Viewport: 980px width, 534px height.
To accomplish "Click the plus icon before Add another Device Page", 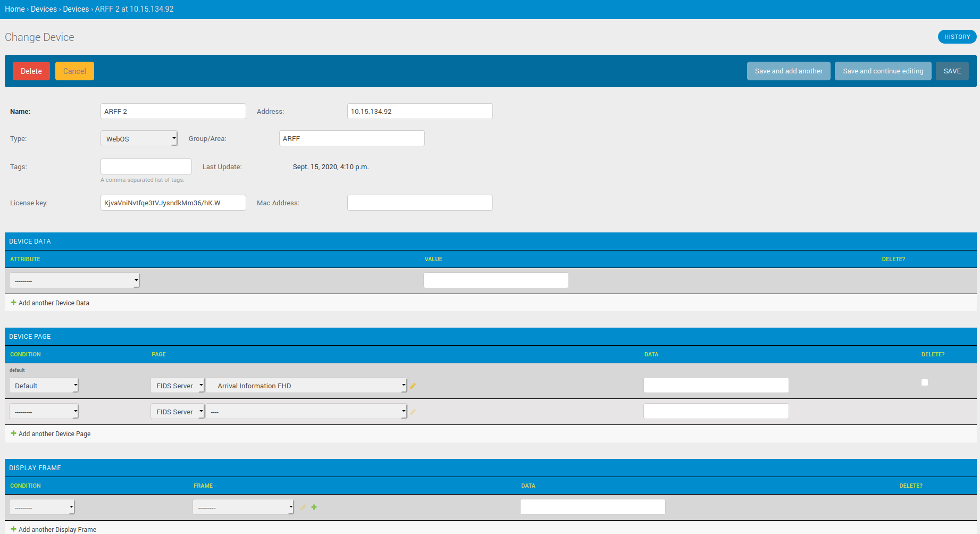I will click(13, 433).
